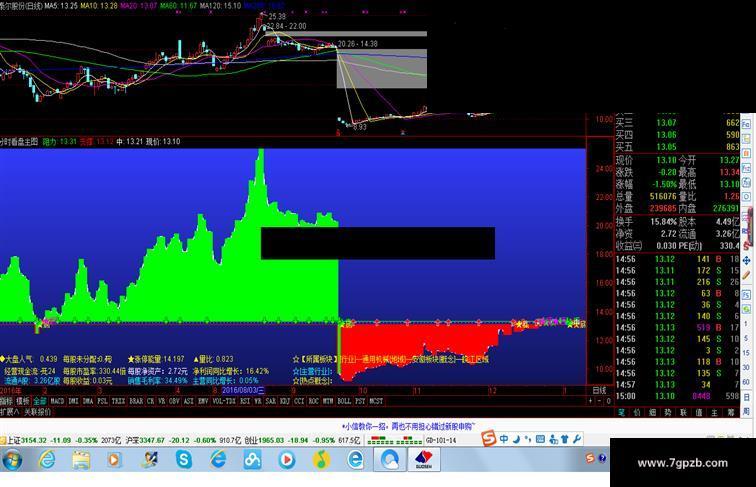The width and height of the screenshot is (756, 487).
Task: Open the QQ Music taskbar icon
Action: pyautogui.click(x=321, y=460)
